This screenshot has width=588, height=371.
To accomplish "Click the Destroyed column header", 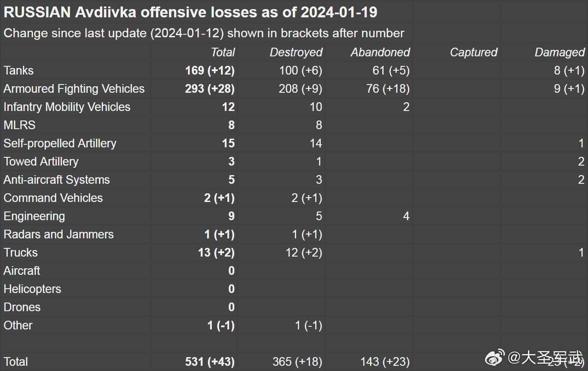I will tap(296, 52).
